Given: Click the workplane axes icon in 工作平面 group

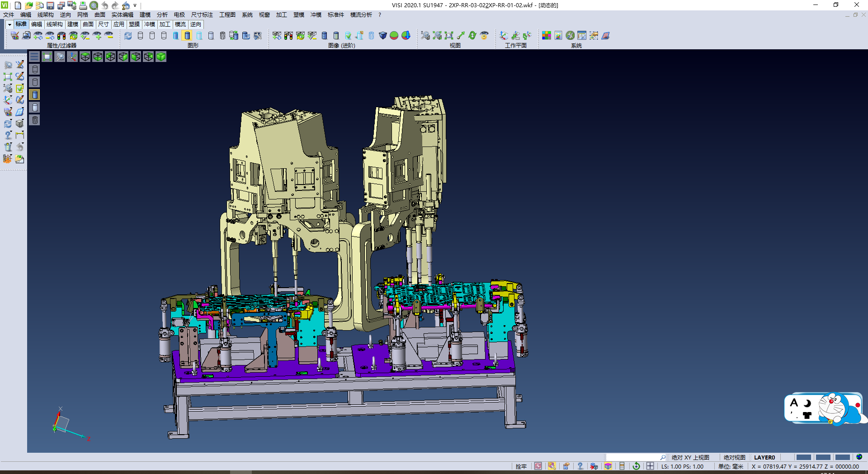Looking at the screenshot, I should coord(504,35).
